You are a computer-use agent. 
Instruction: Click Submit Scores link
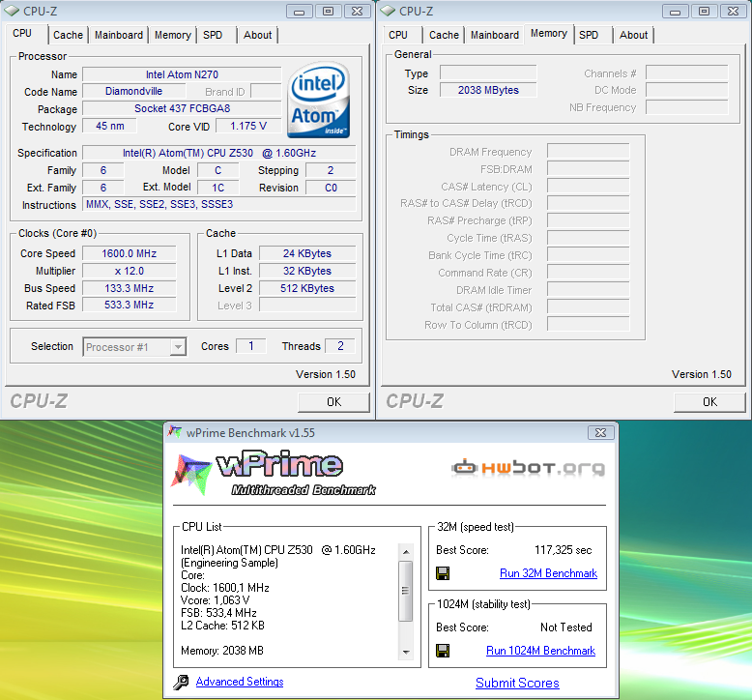click(517, 684)
